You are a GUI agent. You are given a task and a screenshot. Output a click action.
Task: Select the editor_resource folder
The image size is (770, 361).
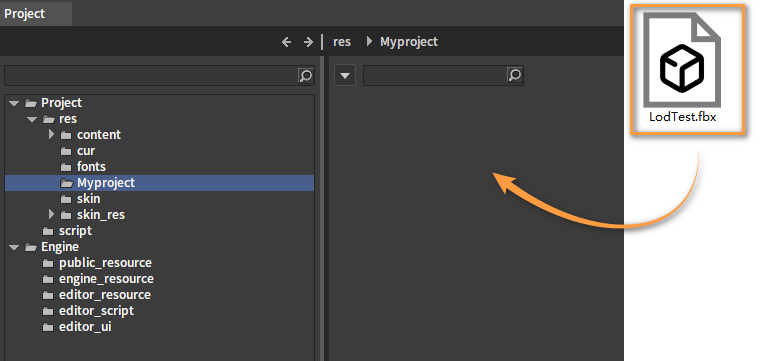pyautogui.click(x=105, y=295)
